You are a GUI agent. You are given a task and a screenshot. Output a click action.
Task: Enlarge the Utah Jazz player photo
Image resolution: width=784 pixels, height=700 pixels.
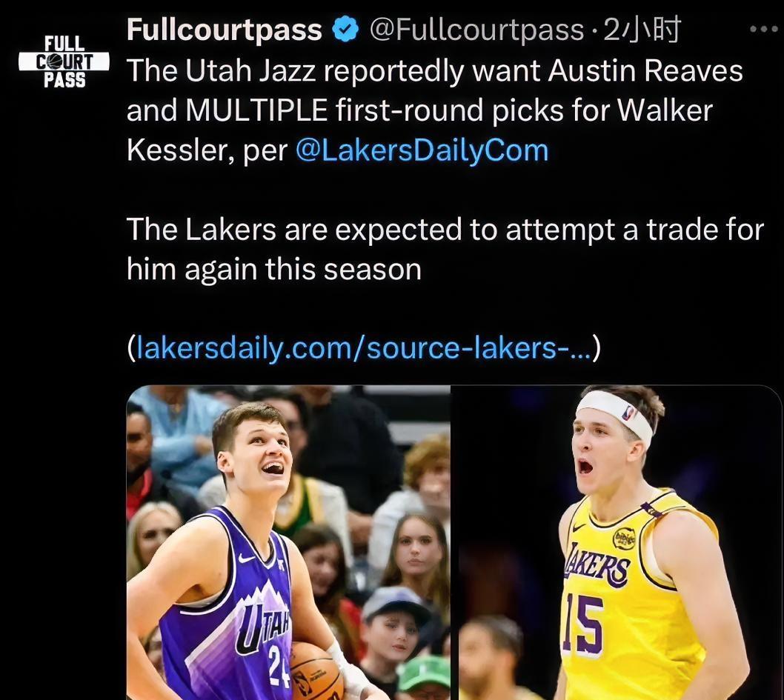click(x=288, y=543)
